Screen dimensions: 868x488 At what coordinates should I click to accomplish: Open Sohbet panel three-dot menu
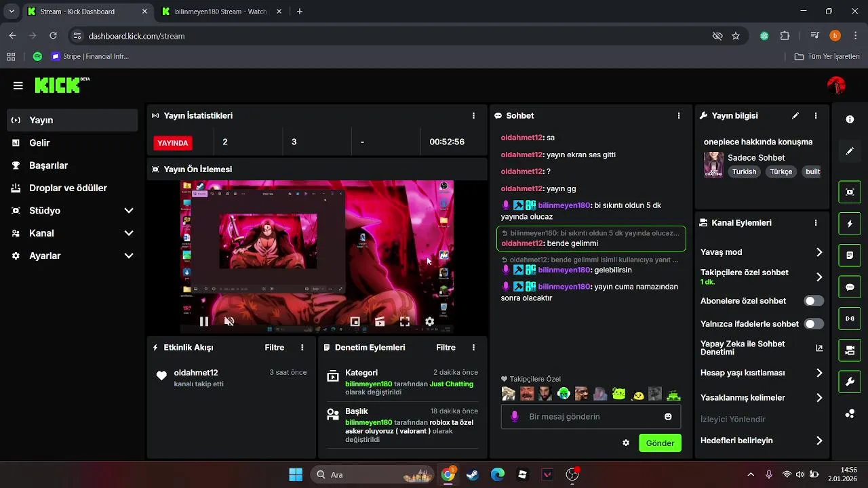click(679, 116)
